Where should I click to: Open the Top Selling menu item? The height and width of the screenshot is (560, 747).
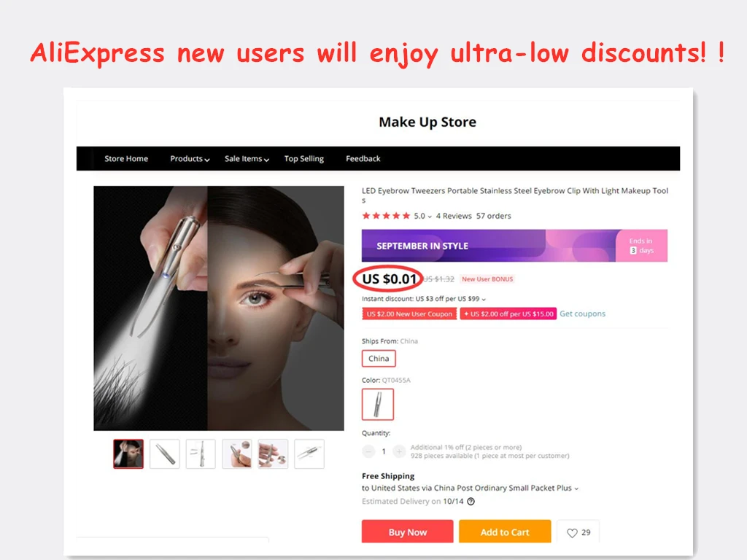[x=304, y=158]
